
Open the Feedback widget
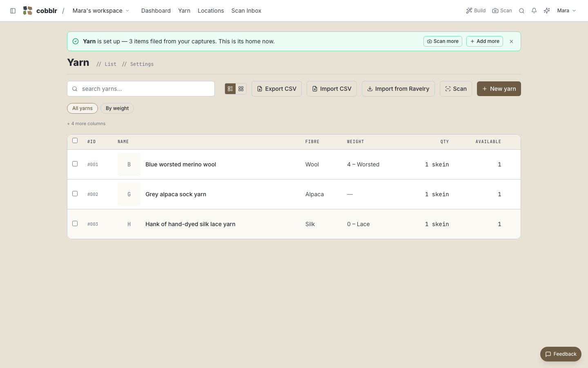point(561,354)
